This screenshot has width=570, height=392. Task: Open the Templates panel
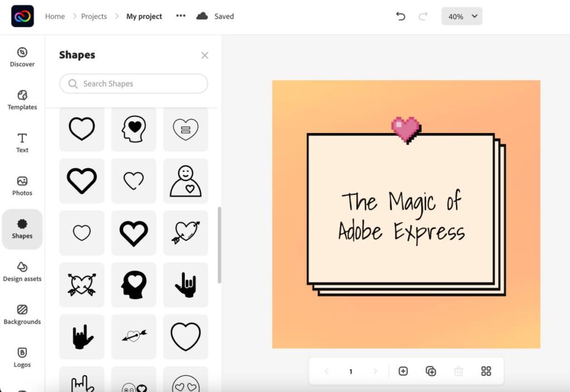(22, 101)
